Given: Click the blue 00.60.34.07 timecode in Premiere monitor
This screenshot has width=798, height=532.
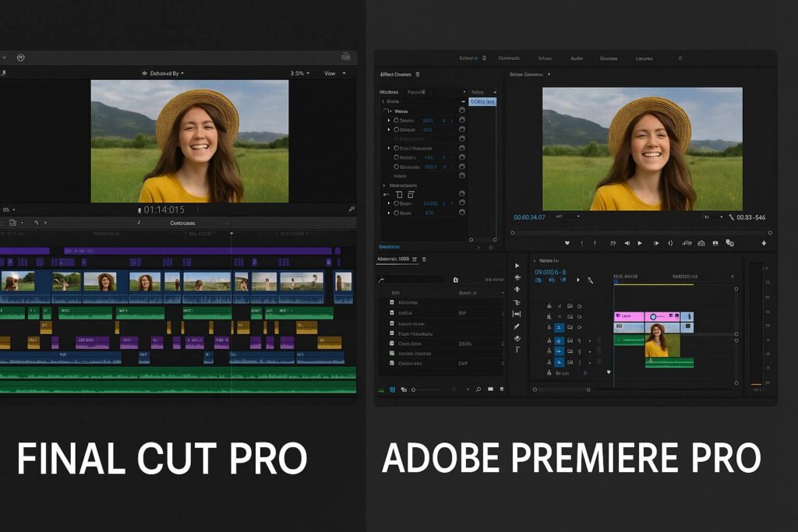Looking at the screenshot, I should tap(530, 217).
